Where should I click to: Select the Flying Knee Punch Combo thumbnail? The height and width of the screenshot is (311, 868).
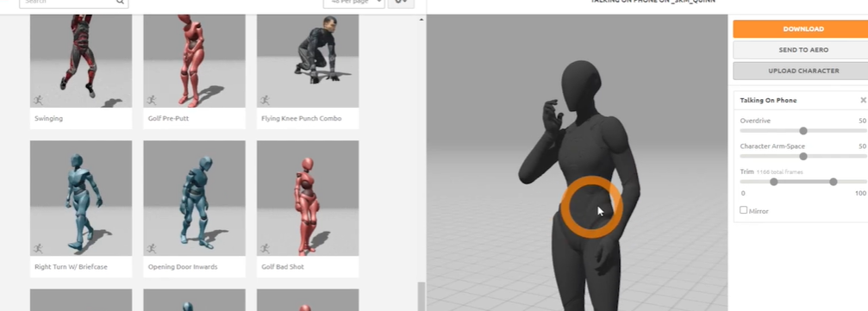[x=308, y=61]
